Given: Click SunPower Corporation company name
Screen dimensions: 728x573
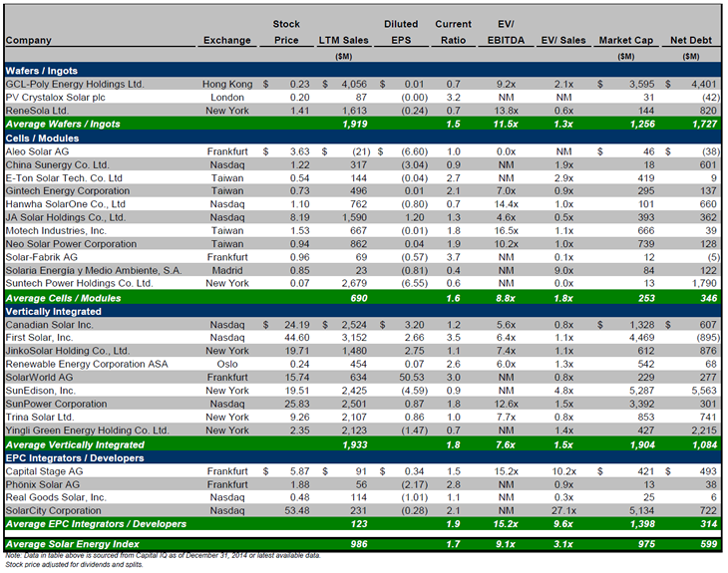Looking at the screenshot, I should click(x=56, y=404).
